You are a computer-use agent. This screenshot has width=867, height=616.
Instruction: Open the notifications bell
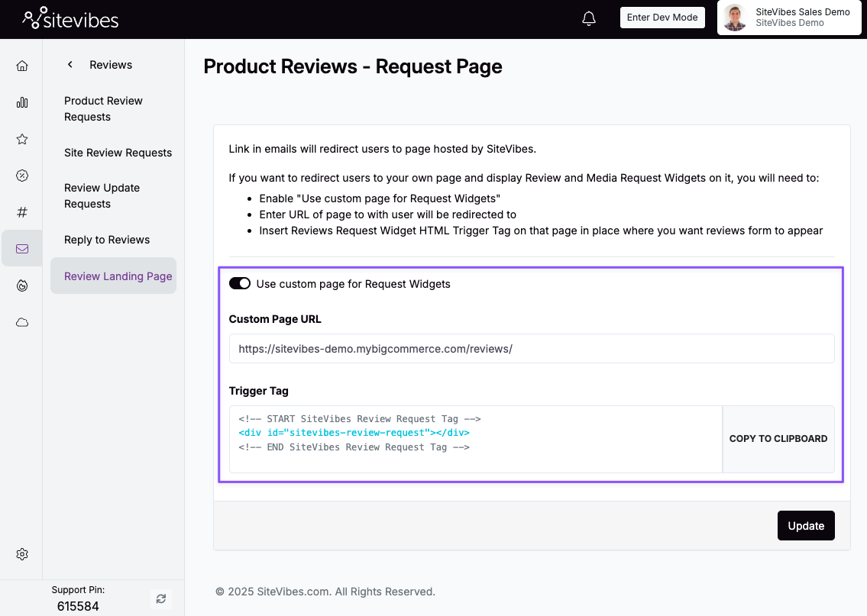click(x=589, y=18)
